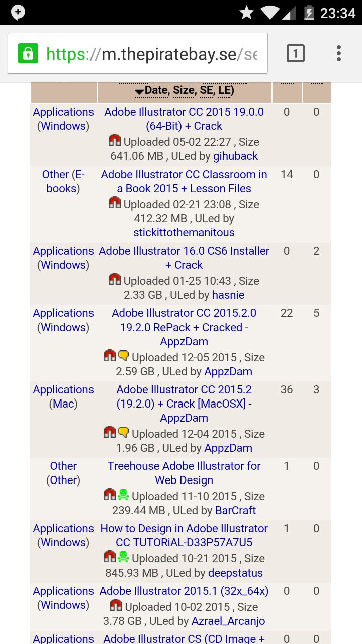Click yellow comment icon on CC 2015.2.0 RePack row
The width and height of the screenshot is (362, 644).
[x=123, y=356]
